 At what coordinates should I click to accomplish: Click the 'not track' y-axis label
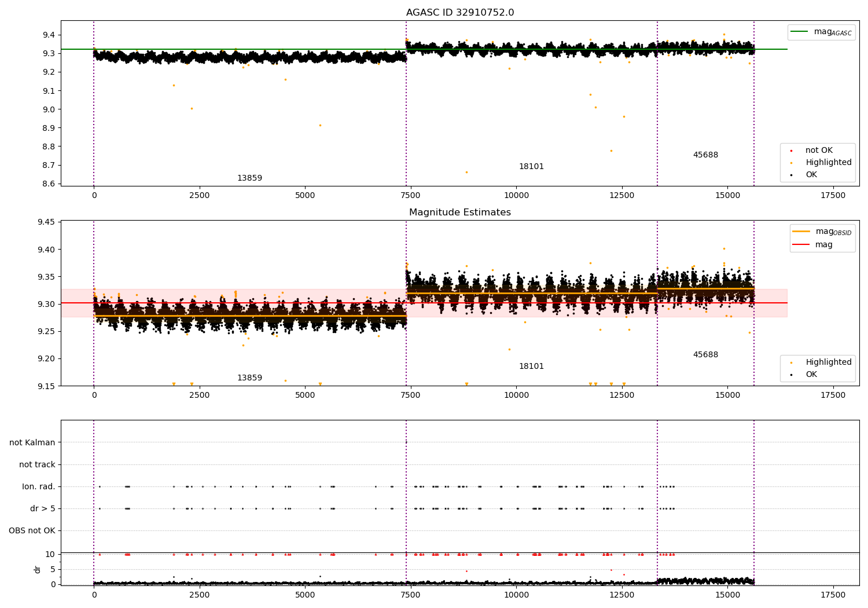point(37,465)
